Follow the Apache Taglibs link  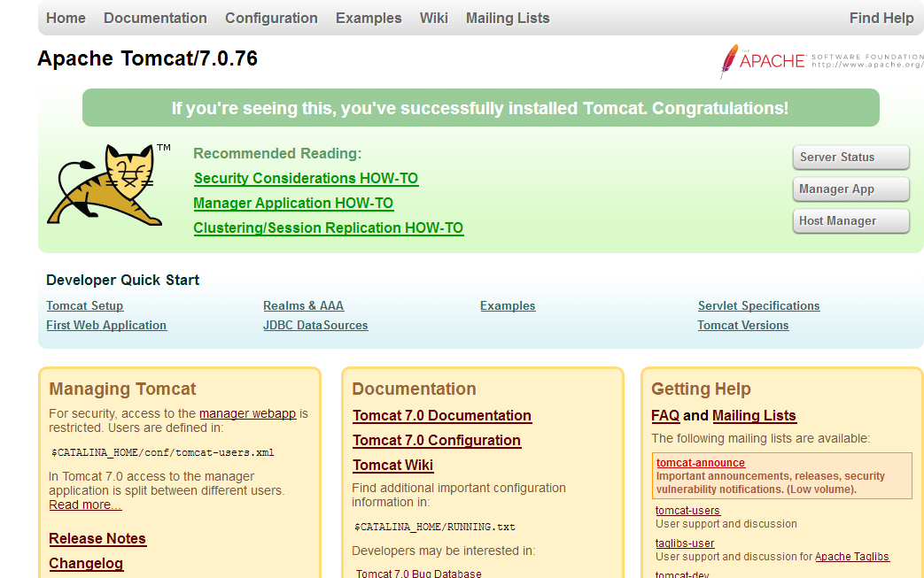click(852, 557)
